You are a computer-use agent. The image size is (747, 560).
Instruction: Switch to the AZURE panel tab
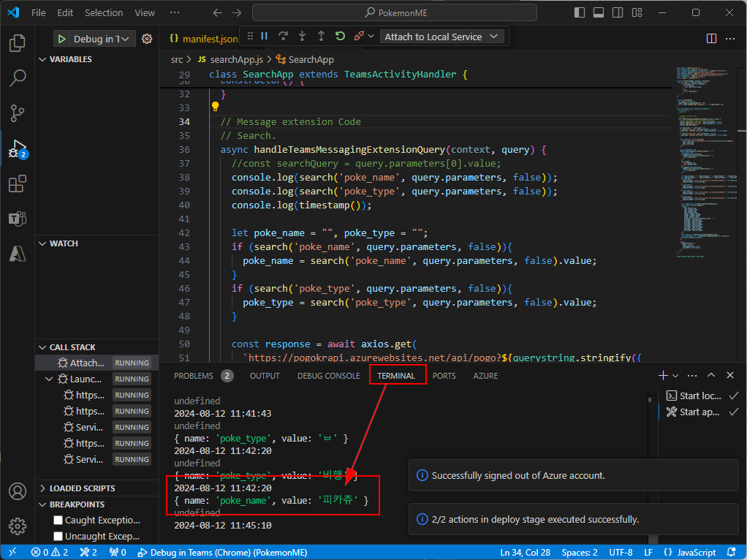point(485,376)
